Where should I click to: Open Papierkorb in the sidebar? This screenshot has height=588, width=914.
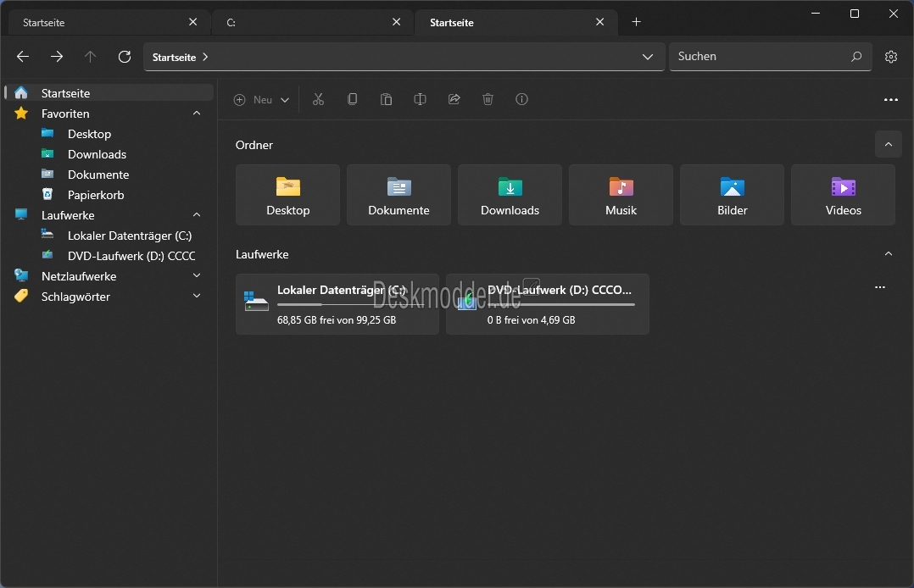pyautogui.click(x=109, y=195)
